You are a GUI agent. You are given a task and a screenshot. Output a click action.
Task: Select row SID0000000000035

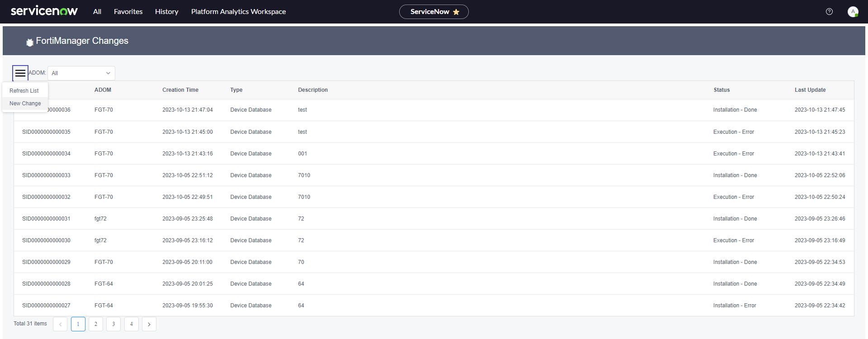[434, 132]
